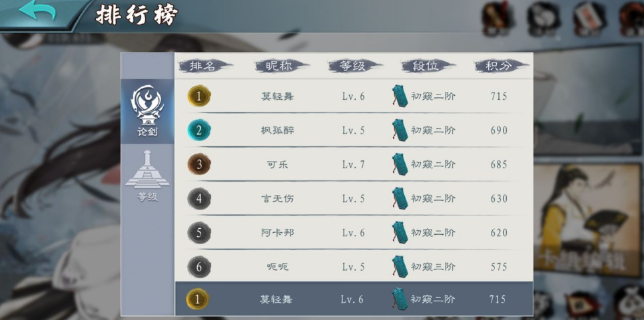The image size is (644, 320).
Task: Select player 阿卡邦 nickname
Action: click(x=277, y=233)
